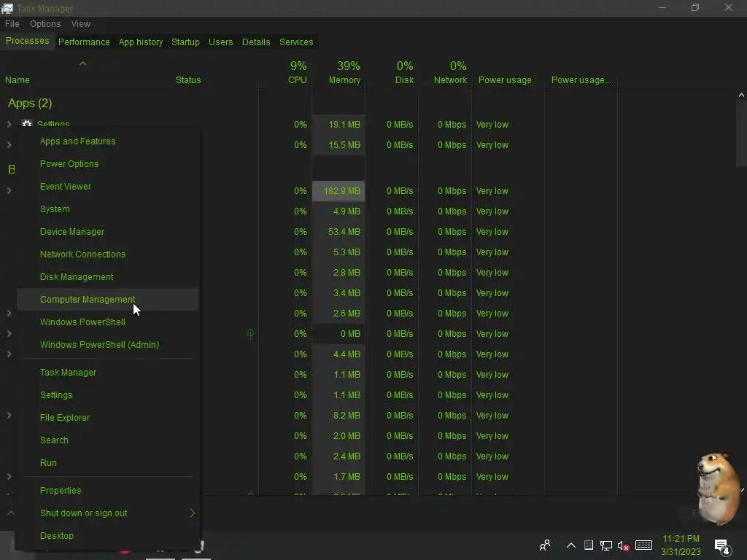Click the Task Manager title bar icon
The image size is (747, 560).
tap(7, 8)
